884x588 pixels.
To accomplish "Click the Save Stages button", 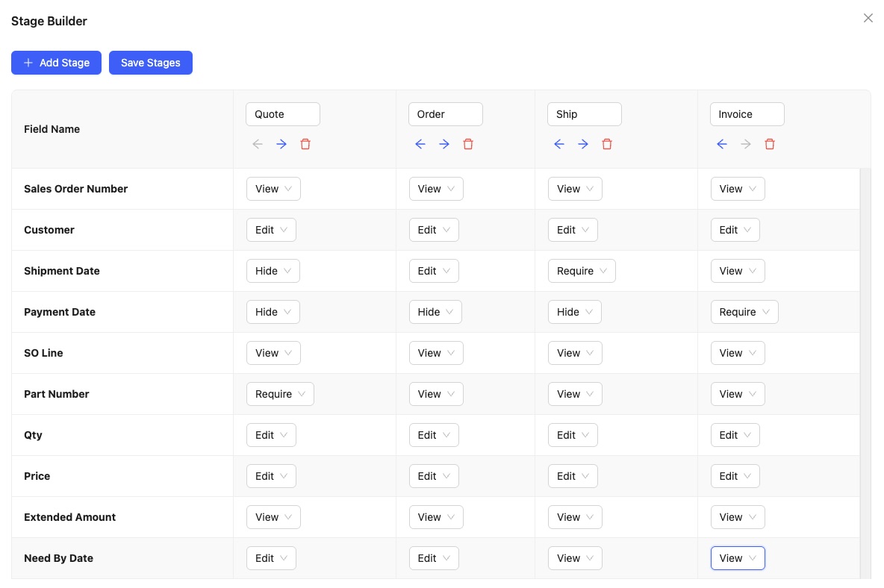I will coord(151,63).
